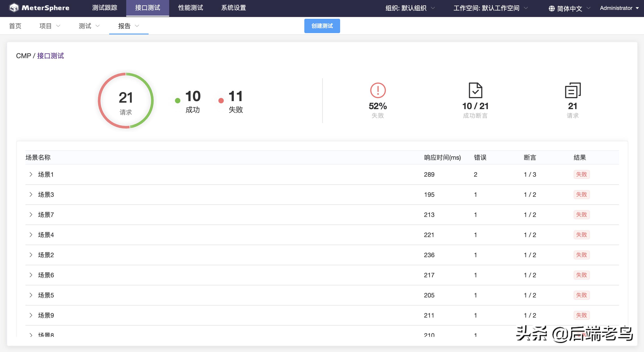Click response time 213 for 场景7
This screenshot has height=352, width=644.
[x=429, y=215]
